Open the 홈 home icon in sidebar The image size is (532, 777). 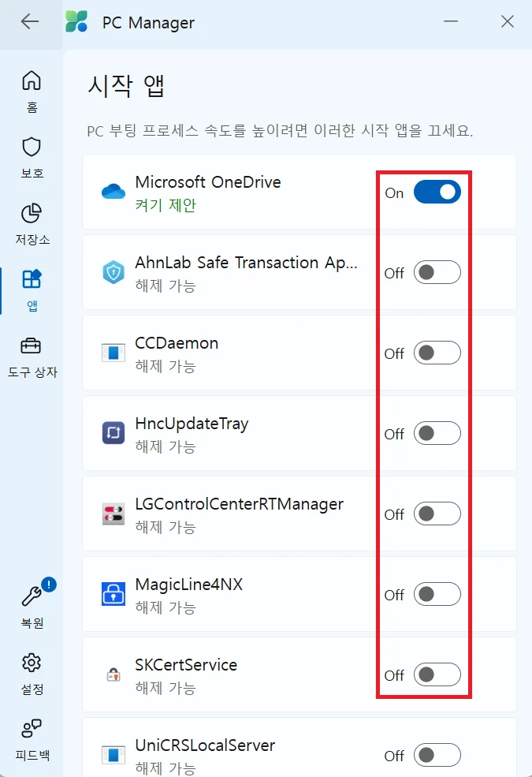[32, 80]
